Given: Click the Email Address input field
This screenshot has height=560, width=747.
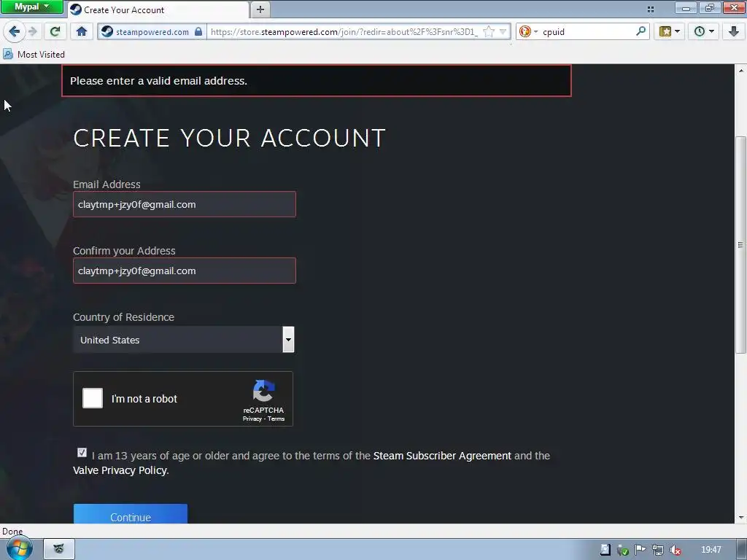Looking at the screenshot, I should (185, 204).
